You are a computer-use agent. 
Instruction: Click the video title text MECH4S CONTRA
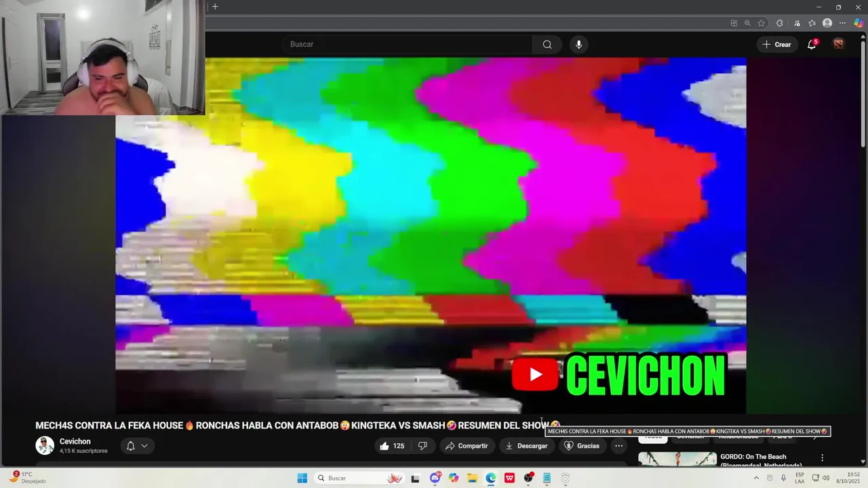(298, 426)
